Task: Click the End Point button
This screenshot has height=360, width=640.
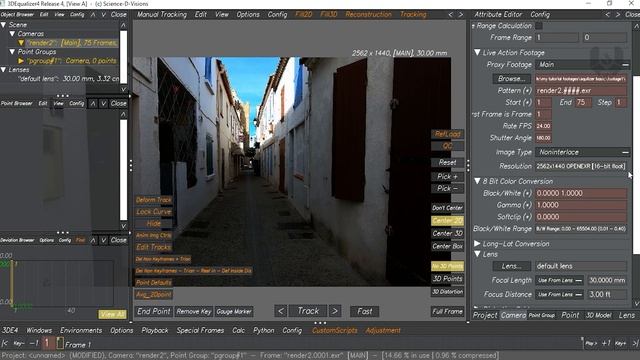Action: (x=153, y=311)
